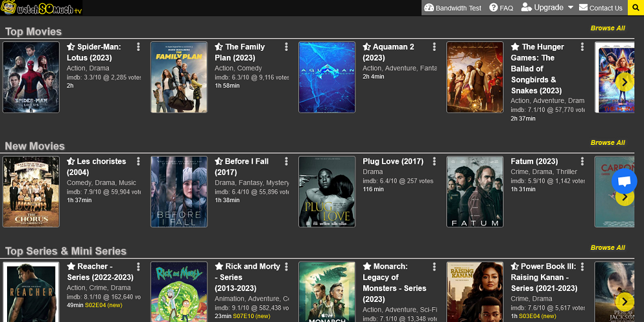Open three-dot menu for Hunger Games

point(582,47)
